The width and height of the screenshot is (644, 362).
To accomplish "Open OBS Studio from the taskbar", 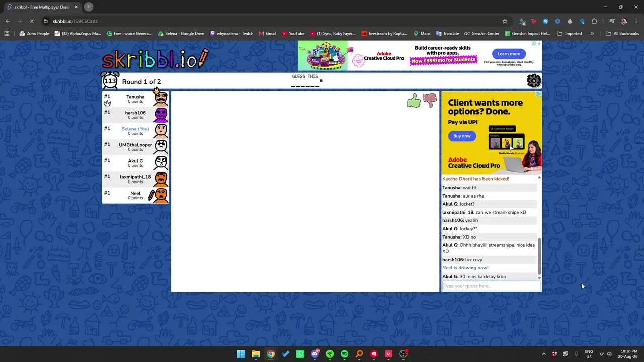I will [404, 354].
